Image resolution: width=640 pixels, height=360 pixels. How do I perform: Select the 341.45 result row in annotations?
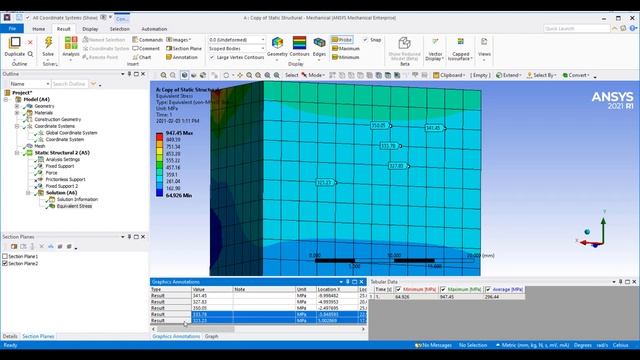(x=259, y=296)
